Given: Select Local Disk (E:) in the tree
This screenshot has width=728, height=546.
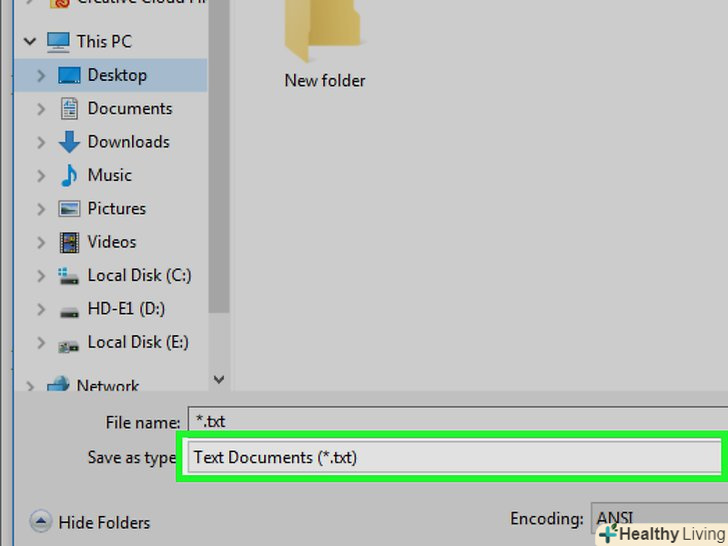Looking at the screenshot, I should pos(138,343).
